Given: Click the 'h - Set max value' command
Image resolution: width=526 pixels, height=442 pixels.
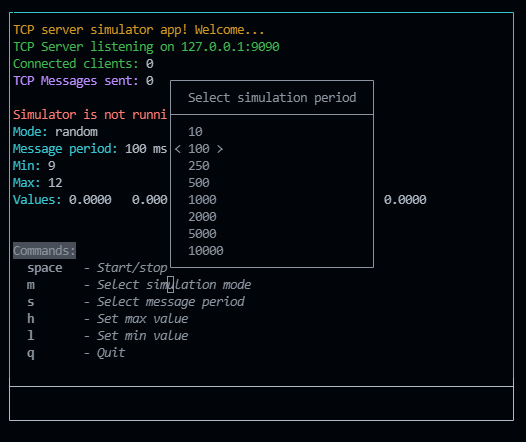Looking at the screenshot, I should pyautogui.click(x=107, y=319).
